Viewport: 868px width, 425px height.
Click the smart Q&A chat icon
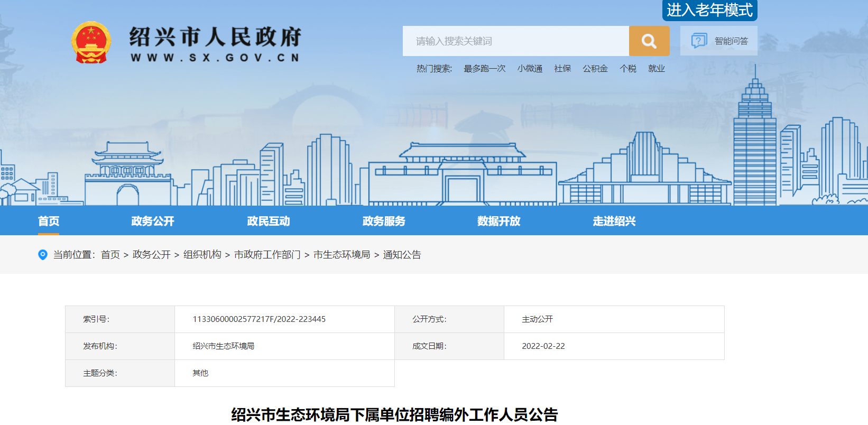point(699,41)
